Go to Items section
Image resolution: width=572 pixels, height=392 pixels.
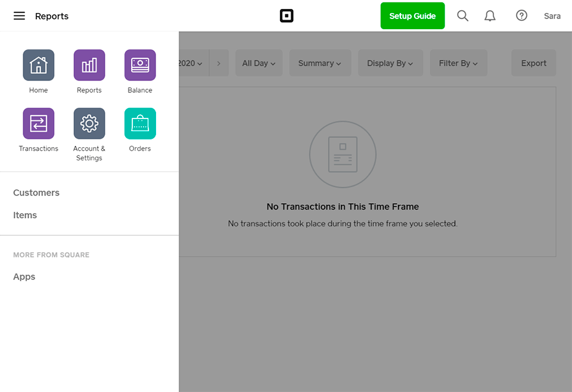(x=25, y=215)
